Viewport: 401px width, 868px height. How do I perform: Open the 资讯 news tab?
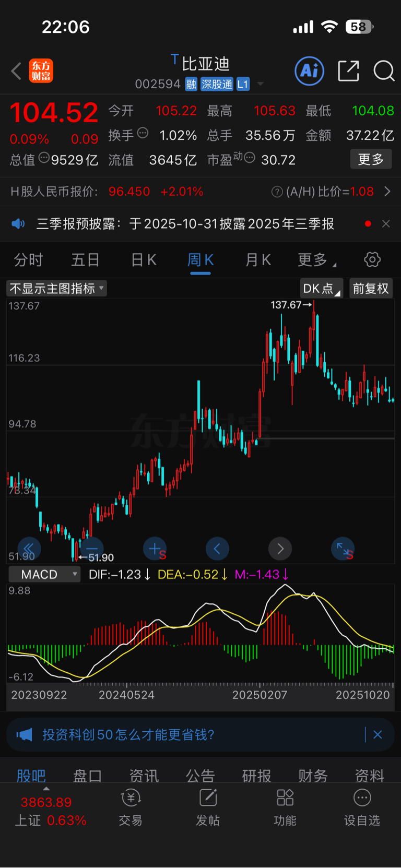tap(144, 776)
